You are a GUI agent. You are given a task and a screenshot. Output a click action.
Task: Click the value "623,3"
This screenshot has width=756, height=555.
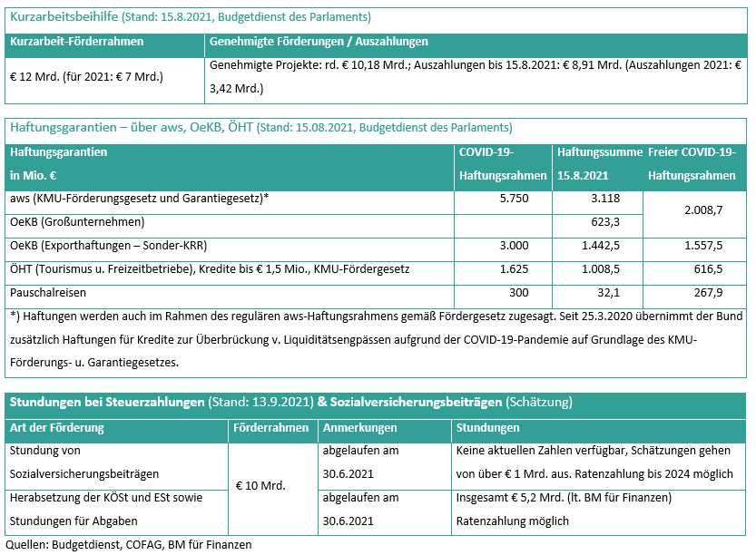point(605,222)
